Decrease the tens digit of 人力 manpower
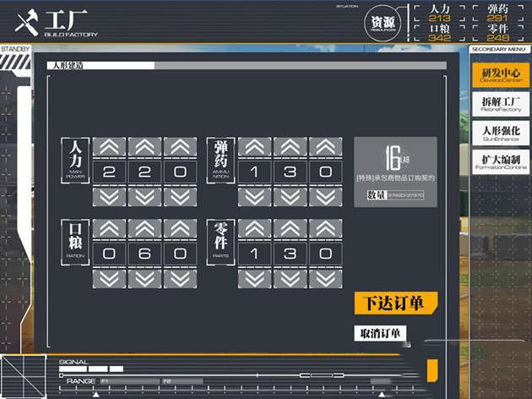The image size is (532, 399). coord(144,197)
